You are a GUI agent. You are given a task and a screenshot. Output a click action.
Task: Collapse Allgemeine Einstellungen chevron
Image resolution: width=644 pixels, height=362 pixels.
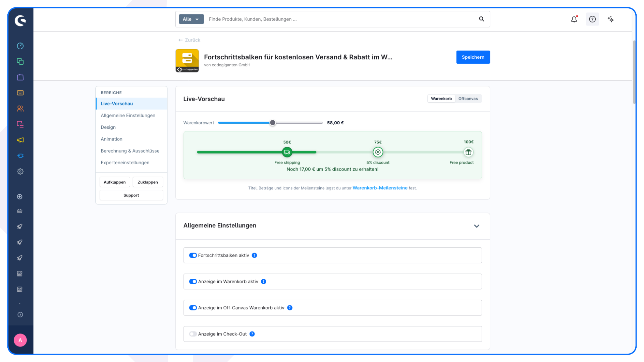point(477,226)
